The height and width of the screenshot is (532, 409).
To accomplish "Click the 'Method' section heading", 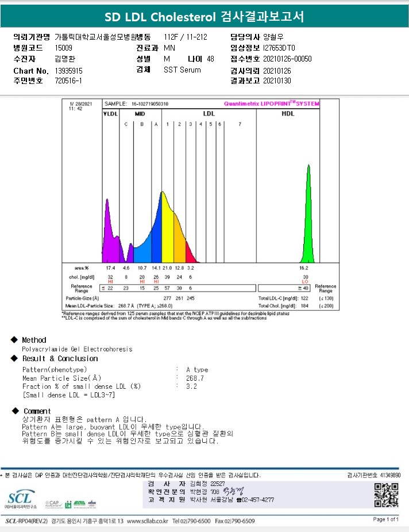I will [34, 340].
